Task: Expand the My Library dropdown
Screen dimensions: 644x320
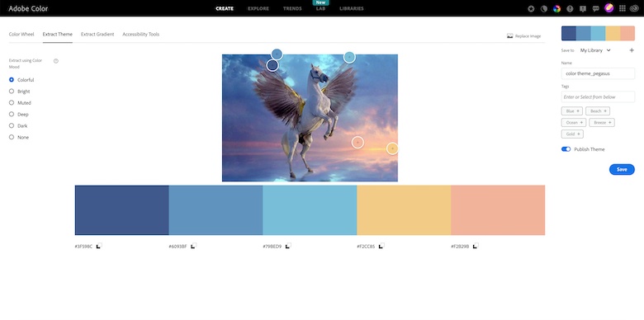Action: pyautogui.click(x=595, y=50)
